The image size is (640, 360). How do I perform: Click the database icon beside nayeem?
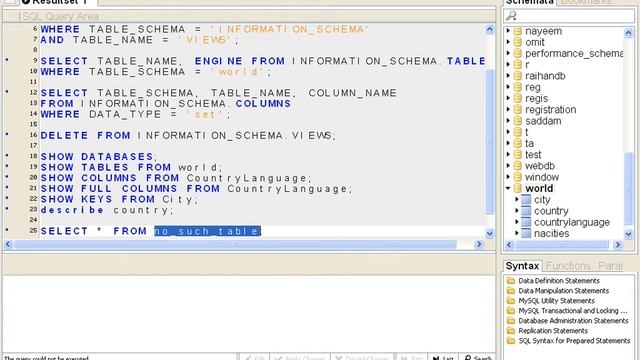click(518, 31)
